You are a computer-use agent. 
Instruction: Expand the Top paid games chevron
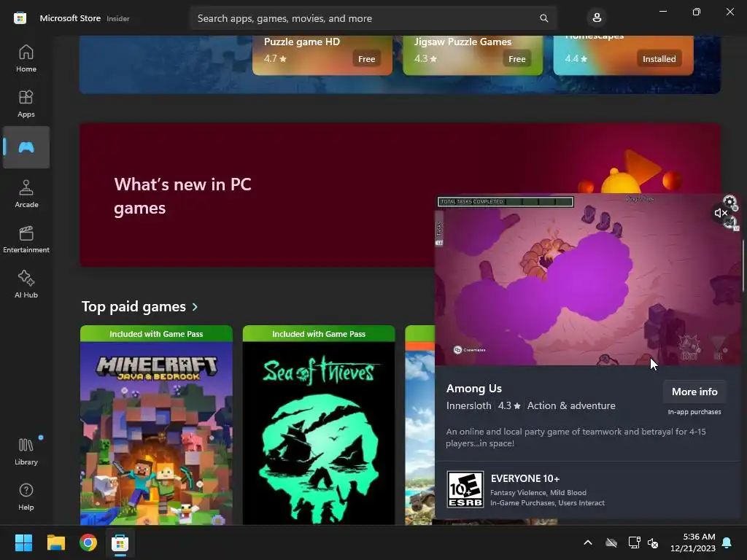(195, 307)
